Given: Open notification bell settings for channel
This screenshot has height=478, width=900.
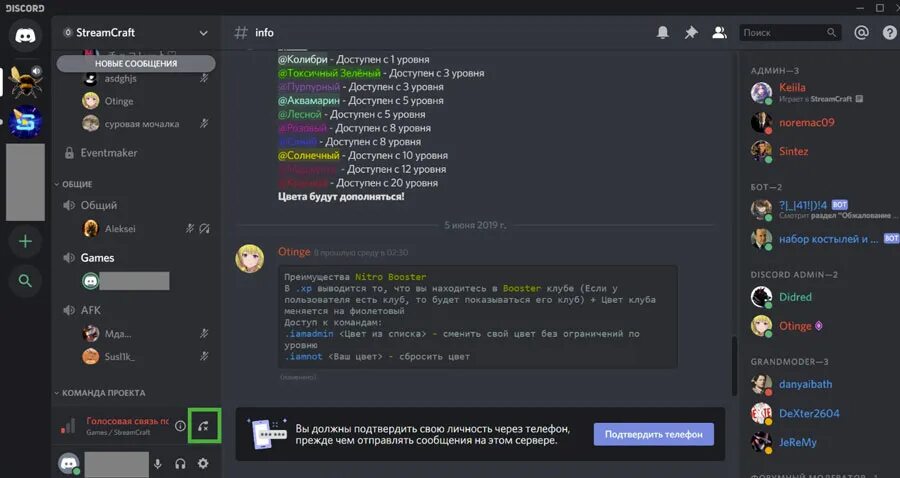Looking at the screenshot, I should [x=663, y=33].
